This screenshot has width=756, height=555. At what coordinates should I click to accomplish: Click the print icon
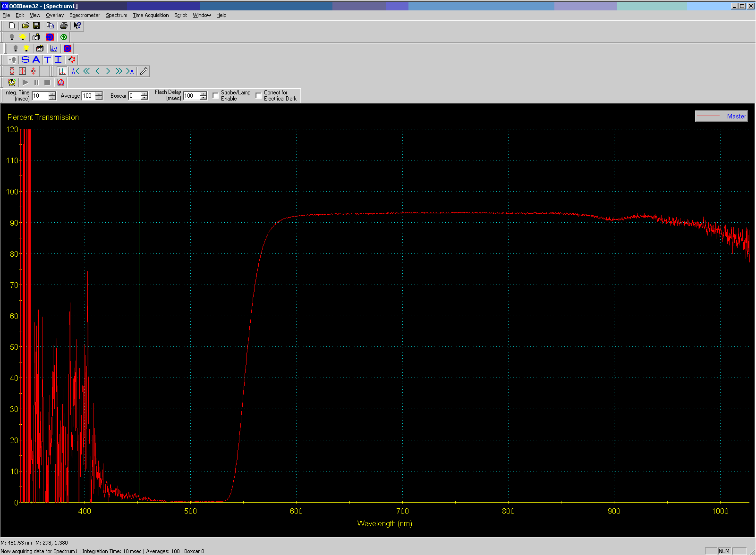(x=64, y=25)
